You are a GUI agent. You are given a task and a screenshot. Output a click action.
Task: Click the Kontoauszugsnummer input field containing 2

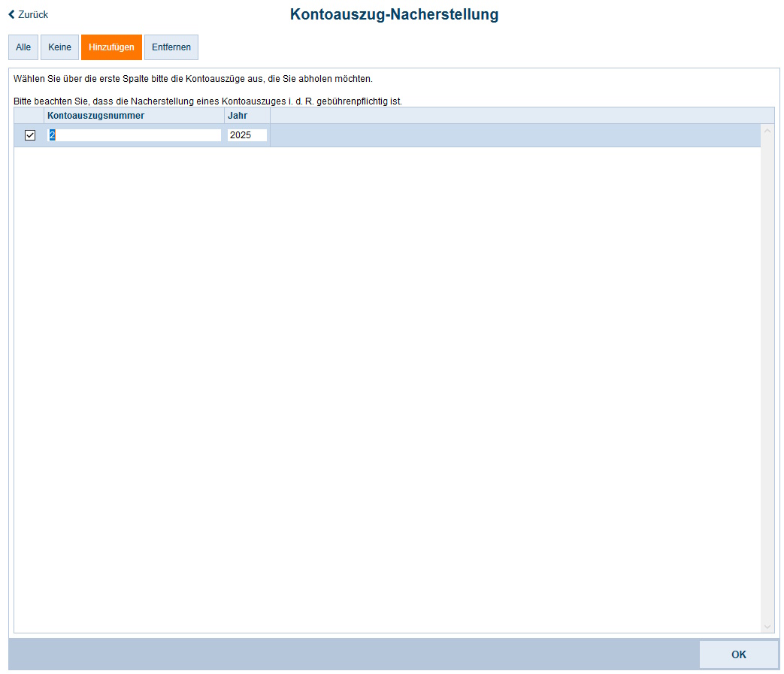tap(135, 135)
